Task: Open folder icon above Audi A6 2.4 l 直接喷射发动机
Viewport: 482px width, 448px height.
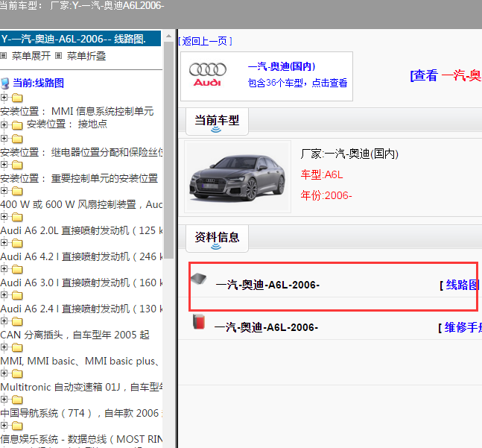Action: click(17, 296)
